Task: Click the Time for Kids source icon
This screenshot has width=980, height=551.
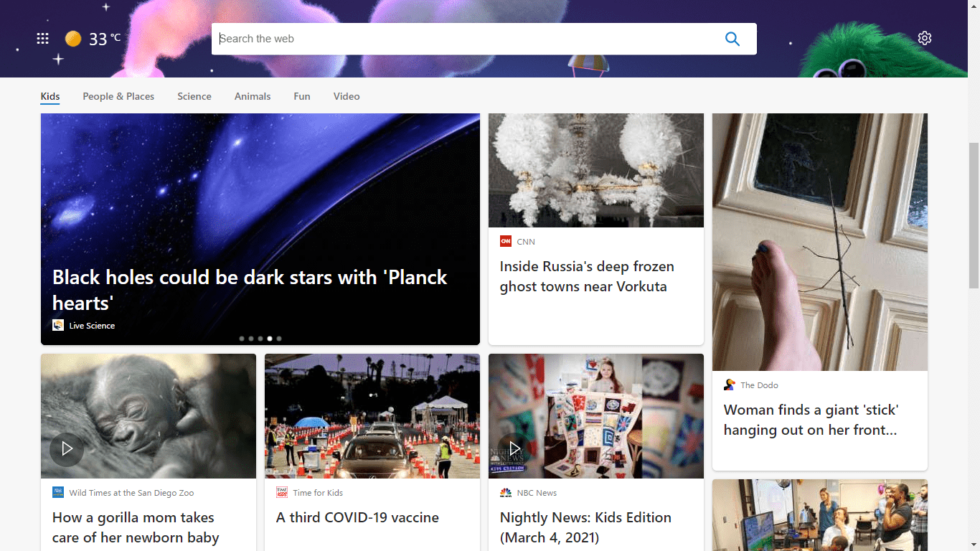Action: point(281,492)
